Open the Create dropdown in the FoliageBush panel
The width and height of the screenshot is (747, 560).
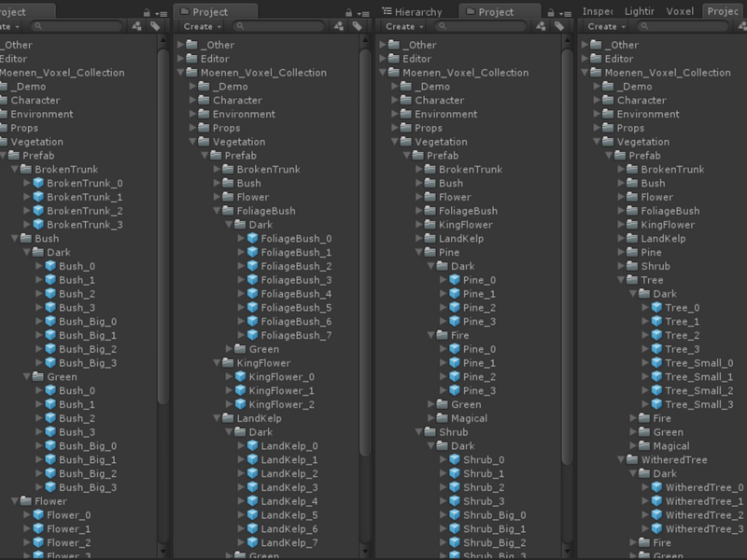(x=203, y=27)
